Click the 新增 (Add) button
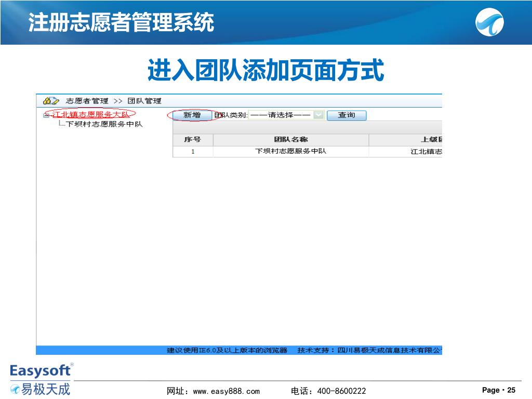The width and height of the screenshot is (532, 399). point(192,115)
